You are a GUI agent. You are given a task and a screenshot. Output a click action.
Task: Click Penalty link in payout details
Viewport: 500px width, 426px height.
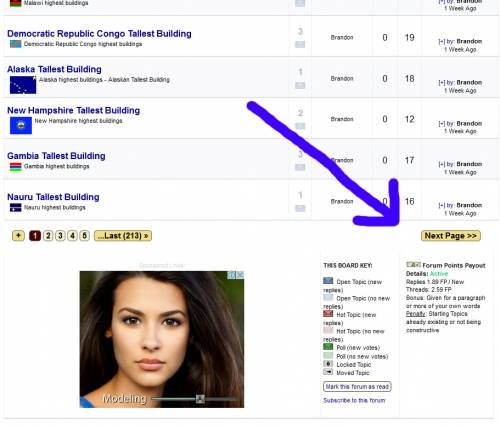(415, 314)
